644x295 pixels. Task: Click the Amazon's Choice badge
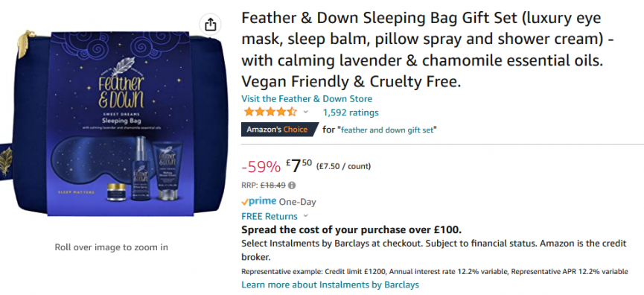click(280, 130)
